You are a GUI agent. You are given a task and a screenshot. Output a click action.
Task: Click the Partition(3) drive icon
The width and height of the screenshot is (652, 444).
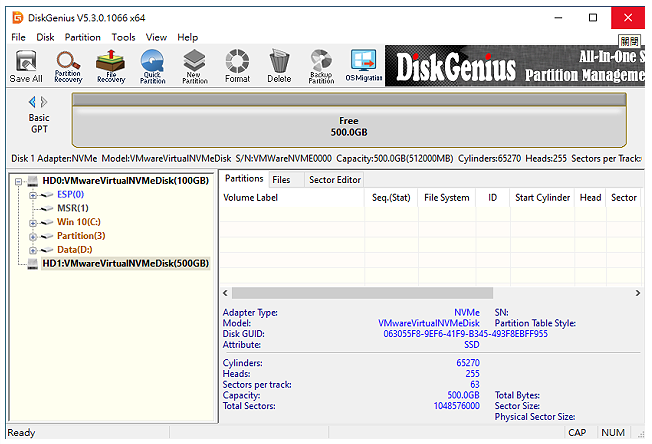pos(47,236)
